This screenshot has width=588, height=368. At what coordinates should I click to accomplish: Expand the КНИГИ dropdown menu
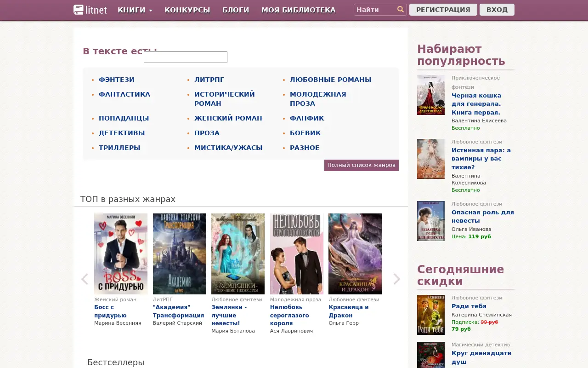pyautogui.click(x=135, y=10)
